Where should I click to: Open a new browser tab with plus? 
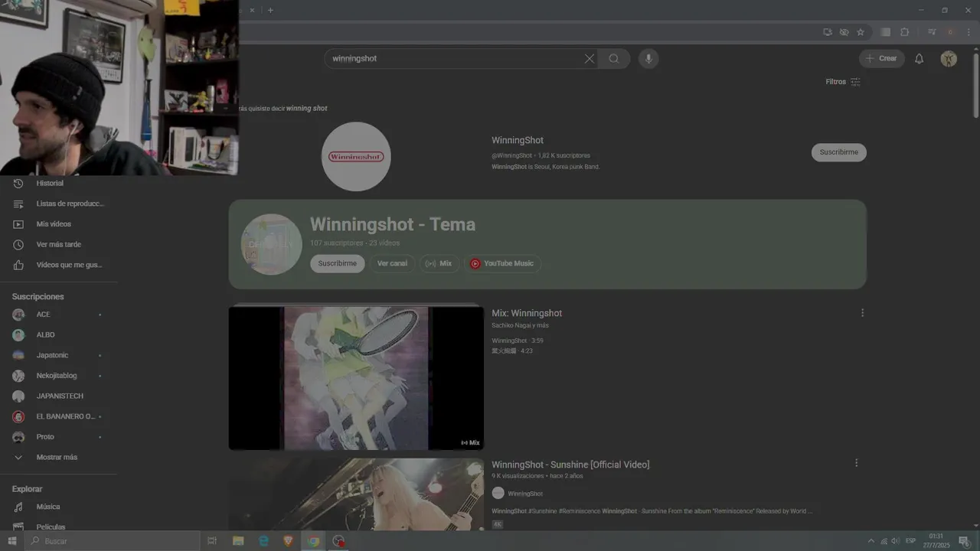click(270, 10)
